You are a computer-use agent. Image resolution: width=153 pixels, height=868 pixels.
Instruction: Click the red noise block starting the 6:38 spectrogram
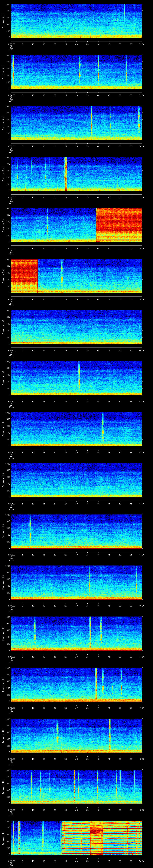coord(24,275)
